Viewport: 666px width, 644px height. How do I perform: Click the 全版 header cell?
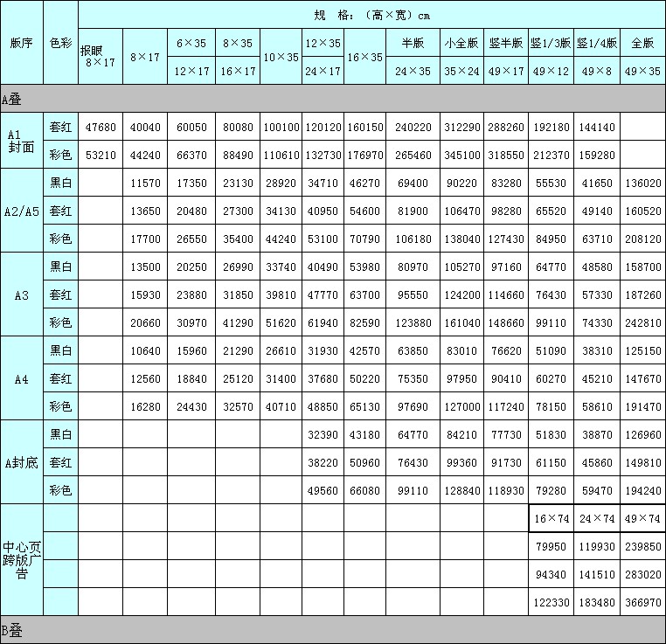coord(642,43)
